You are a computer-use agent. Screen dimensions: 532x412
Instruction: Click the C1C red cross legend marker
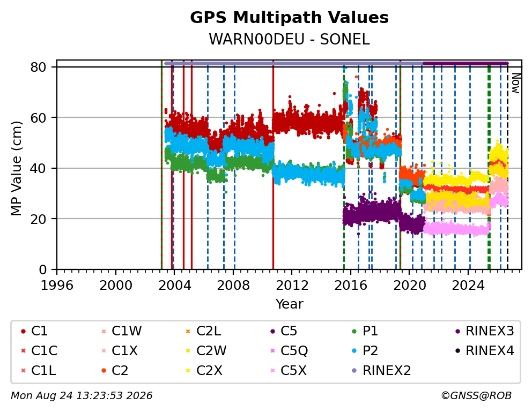coord(23,351)
